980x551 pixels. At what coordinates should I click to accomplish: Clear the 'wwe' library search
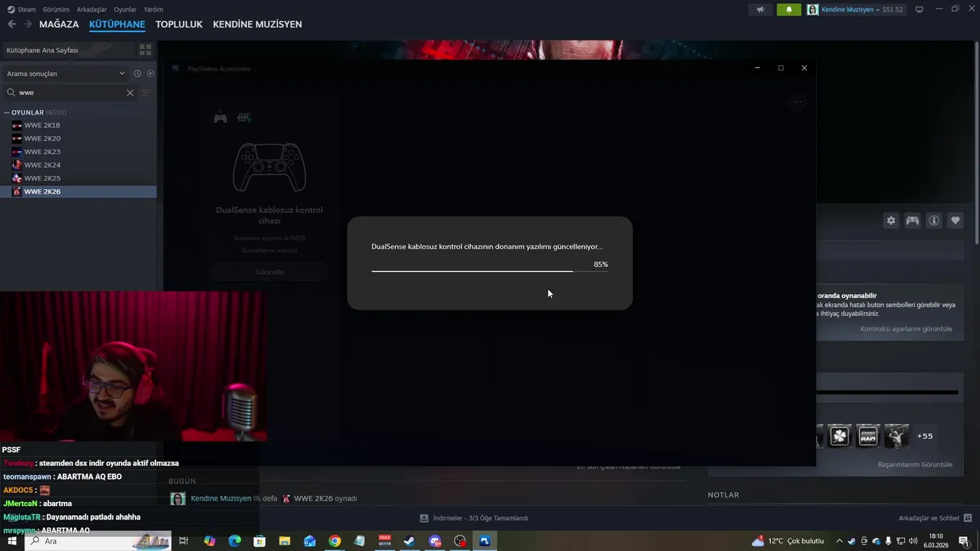tap(130, 93)
